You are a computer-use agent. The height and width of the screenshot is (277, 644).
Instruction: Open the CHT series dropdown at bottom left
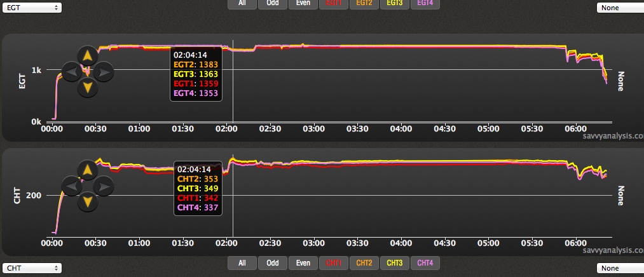click(x=32, y=267)
